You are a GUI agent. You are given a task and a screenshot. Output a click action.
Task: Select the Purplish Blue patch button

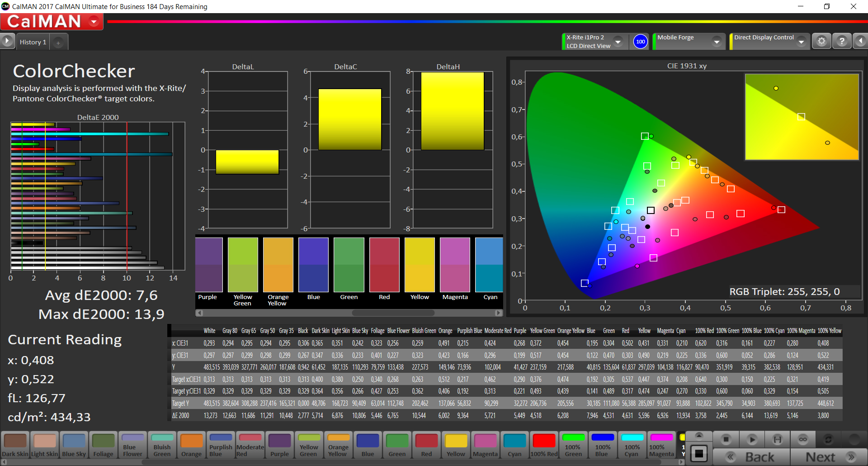point(221,445)
